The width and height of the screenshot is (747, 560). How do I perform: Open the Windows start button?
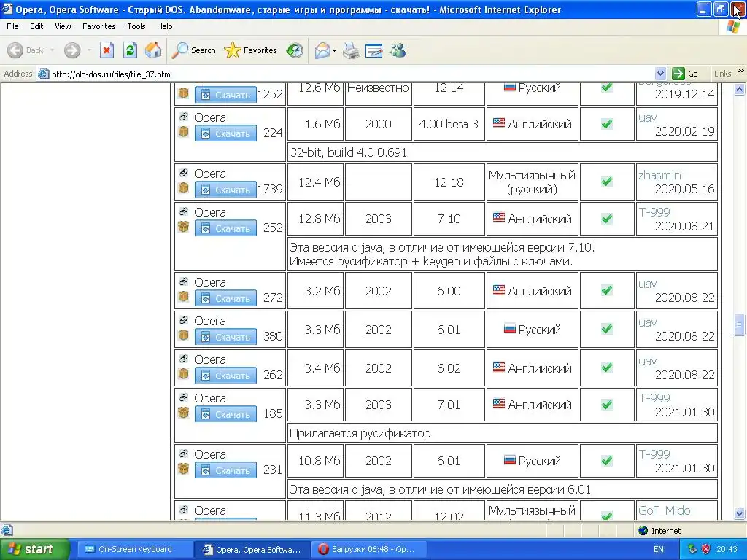[x=34, y=549]
